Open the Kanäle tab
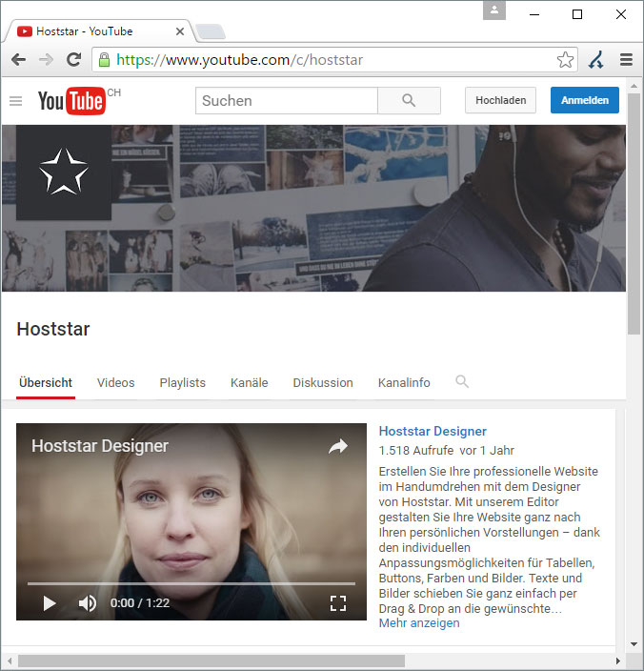644x671 pixels. (x=250, y=382)
